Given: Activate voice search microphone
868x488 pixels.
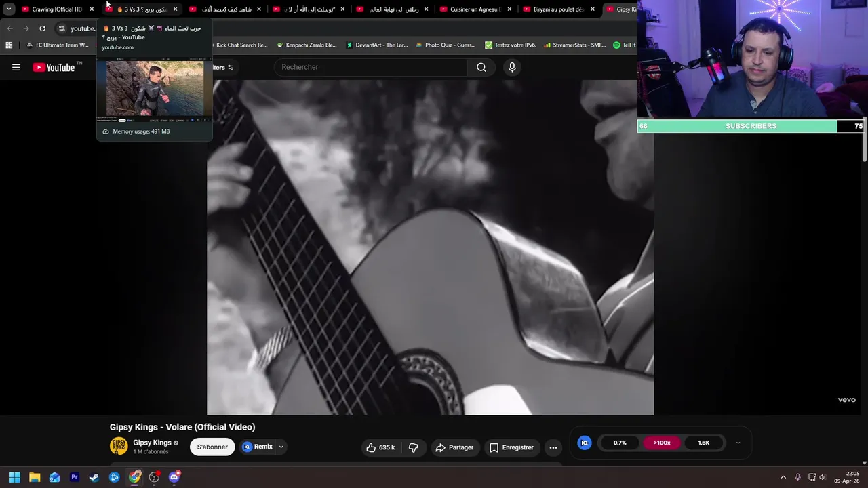Looking at the screenshot, I should tap(512, 67).
